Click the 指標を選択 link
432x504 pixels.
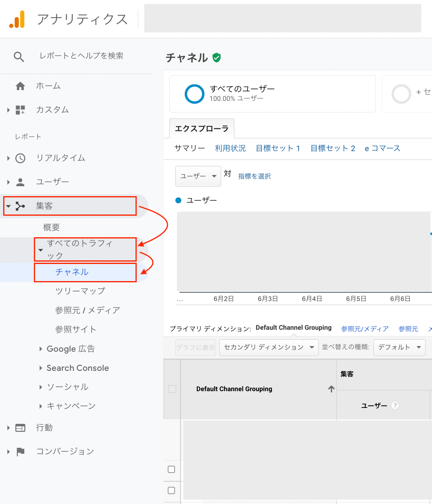click(x=254, y=176)
